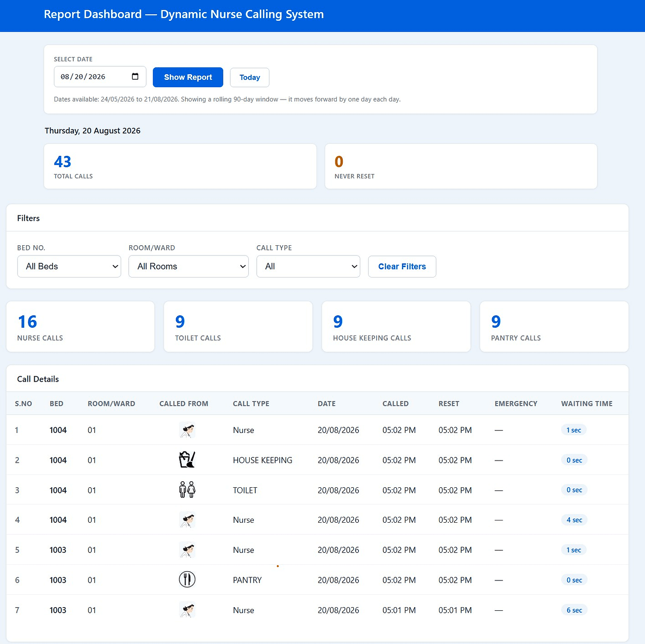This screenshot has width=645, height=644.
Task: Click the S.NO column header
Action: (x=23, y=404)
